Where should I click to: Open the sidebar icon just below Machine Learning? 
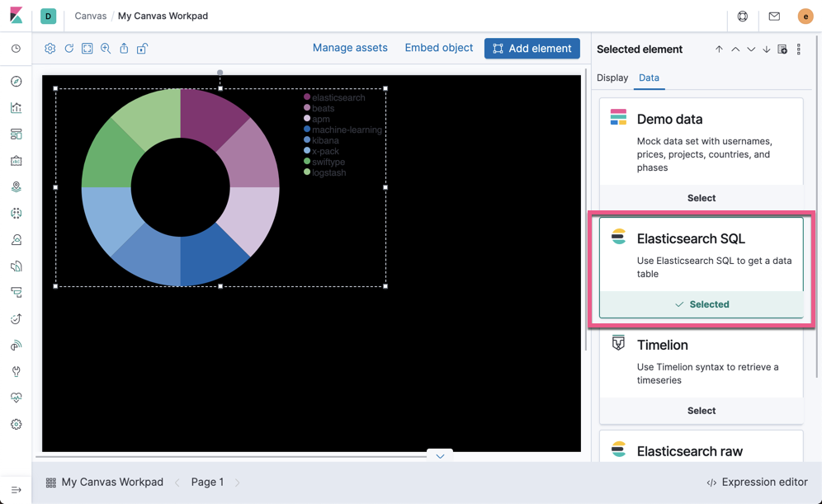pos(17,240)
